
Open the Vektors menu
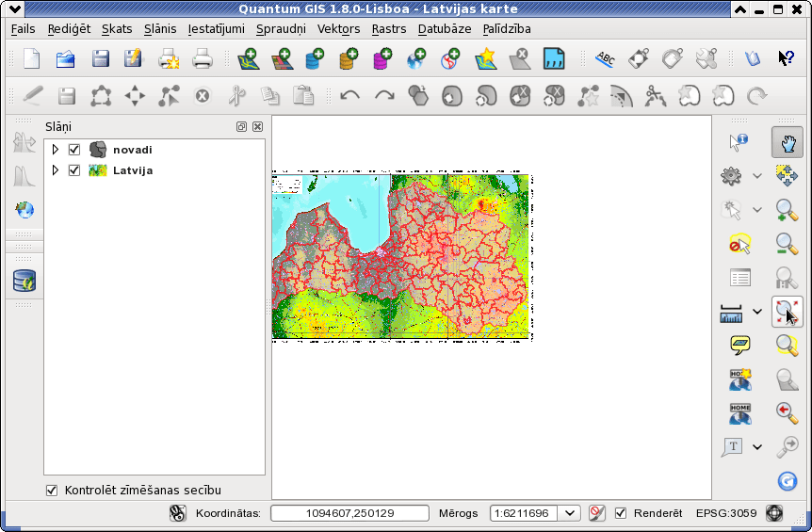[339, 29]
